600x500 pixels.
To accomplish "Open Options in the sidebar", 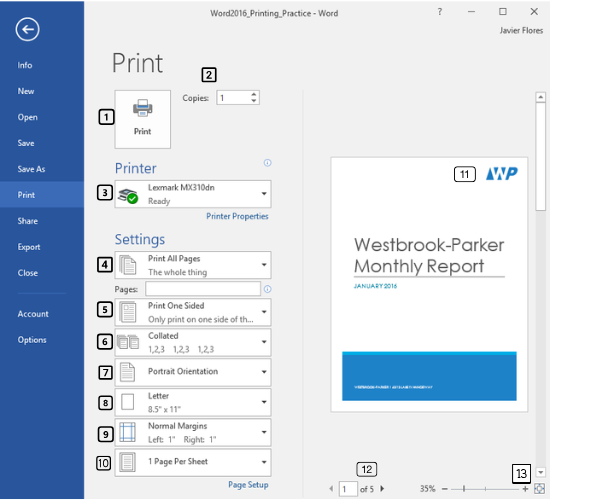I will click(42, 340).
